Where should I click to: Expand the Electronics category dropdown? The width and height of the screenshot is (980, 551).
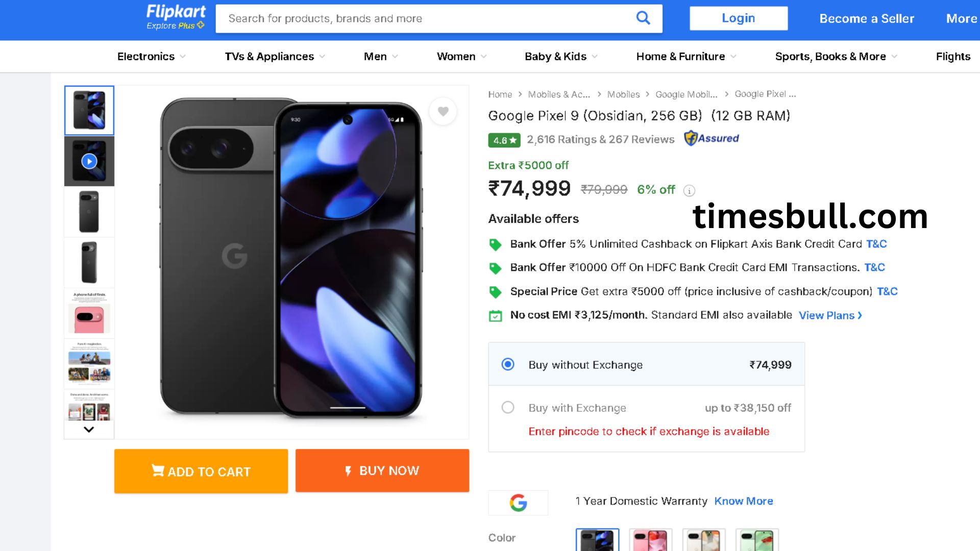[151, 57]
